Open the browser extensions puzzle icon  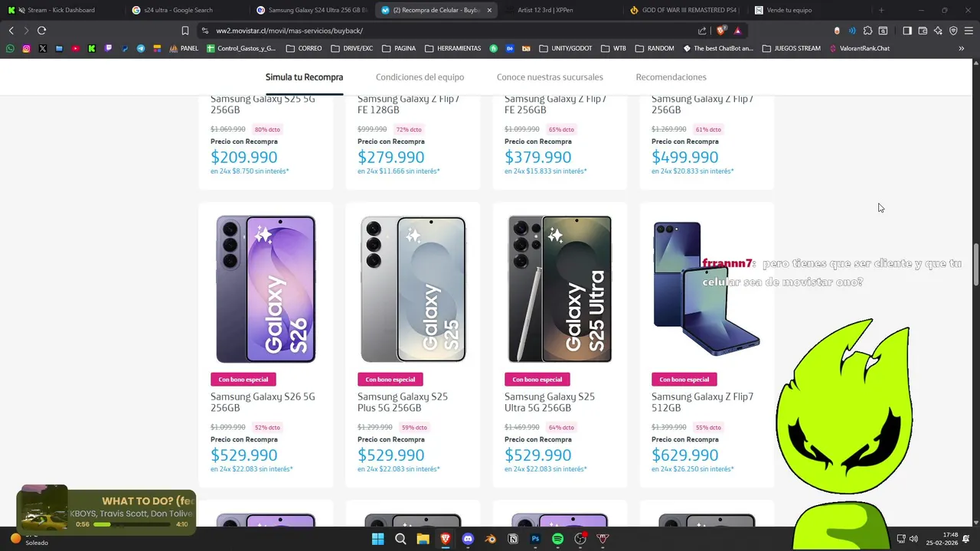click(x=867, y=31)
